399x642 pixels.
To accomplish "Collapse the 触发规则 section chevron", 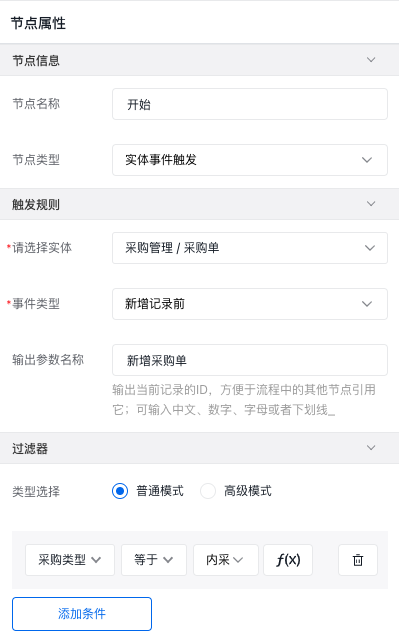I will tap(371, 204).
